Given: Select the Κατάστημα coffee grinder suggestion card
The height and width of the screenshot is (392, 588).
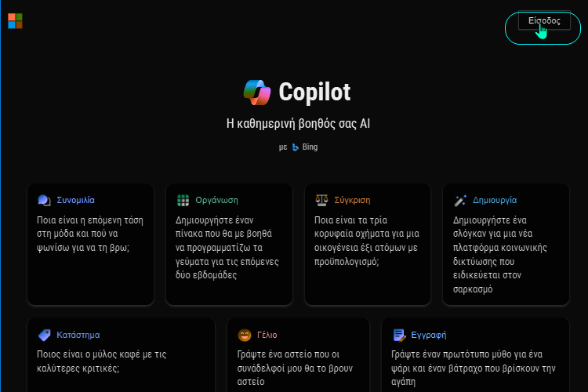Looking at the screenshot, I should click(121, 355).
